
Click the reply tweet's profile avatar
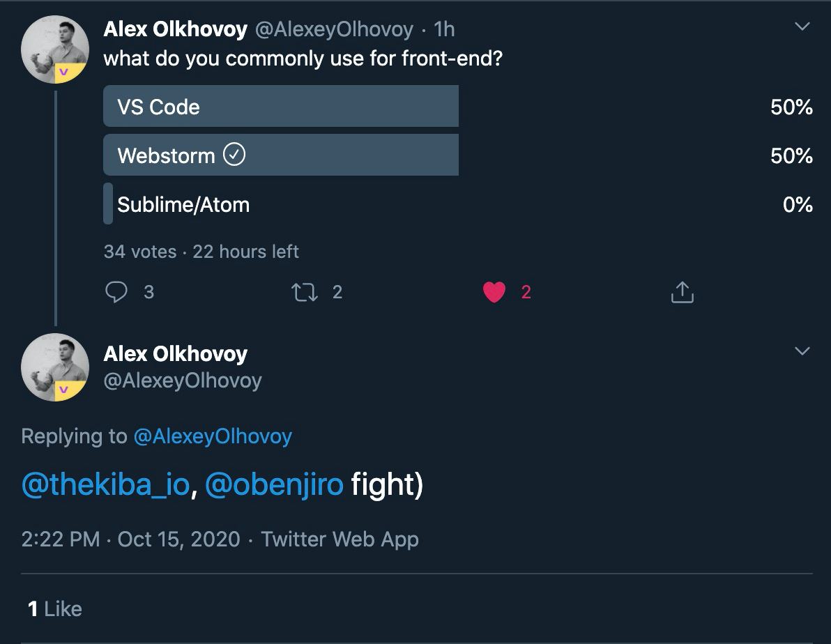tap(54, 367)
